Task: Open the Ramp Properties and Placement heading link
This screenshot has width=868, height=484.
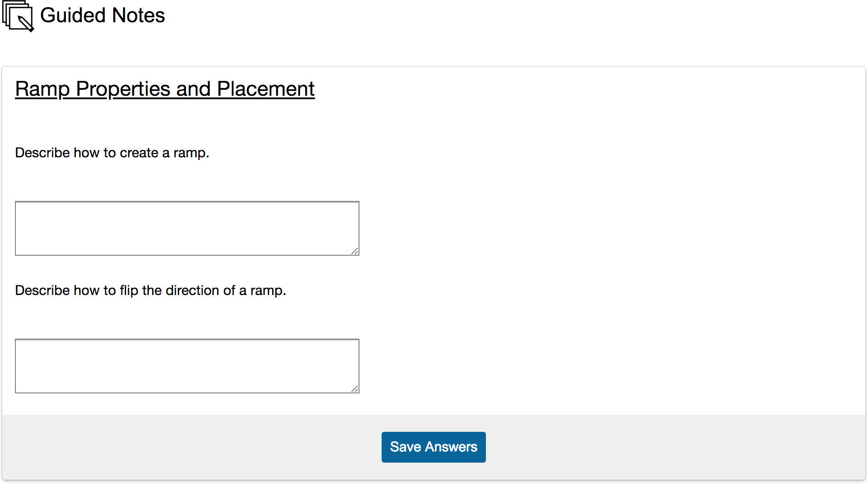Action: [165, 89]
